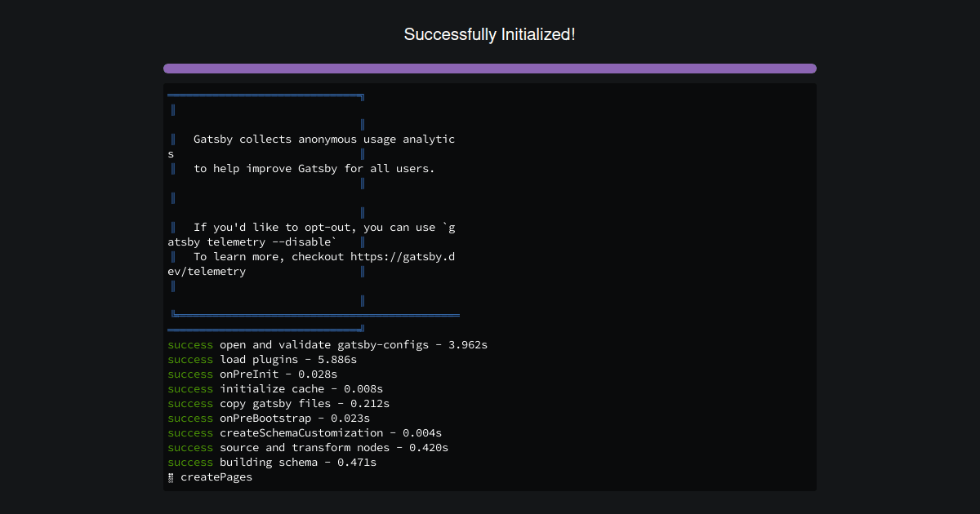Click the purple progress bar
The image size is (980, 514).
coord(489,69)
